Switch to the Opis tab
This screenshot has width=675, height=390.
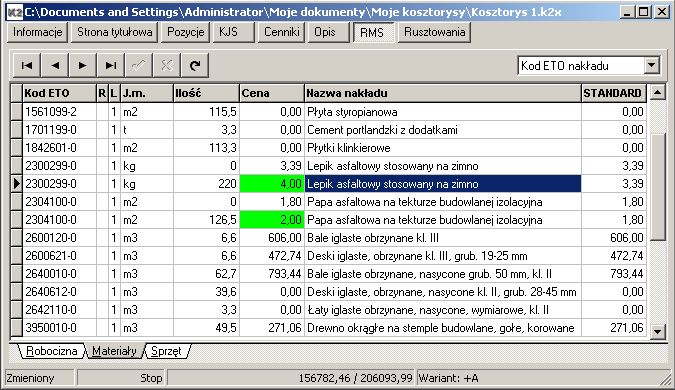tap(328, 32)
